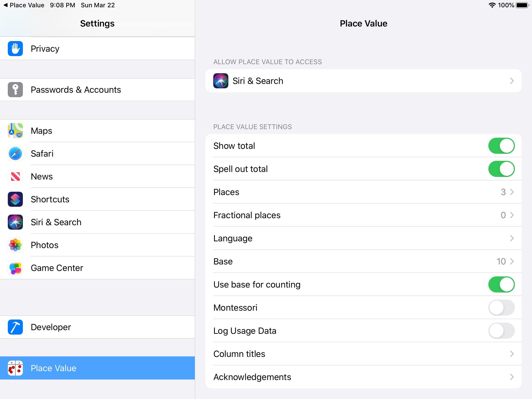Enable the Montessori switch
The height and width of the screenshot is (399, 532).
pyautogui.click(x=501, y=308)
